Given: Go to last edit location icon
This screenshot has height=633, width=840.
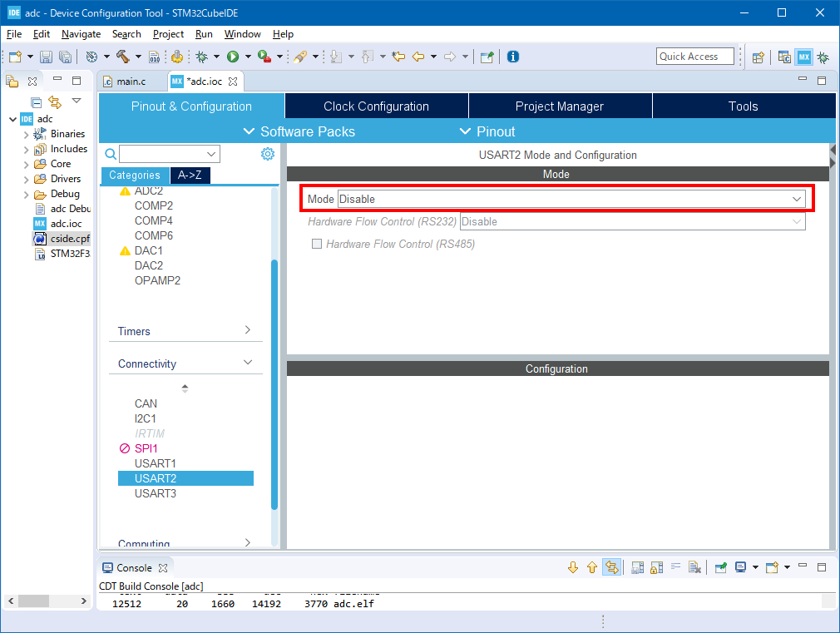Looking at the screenshot, I should coord(398,57).
